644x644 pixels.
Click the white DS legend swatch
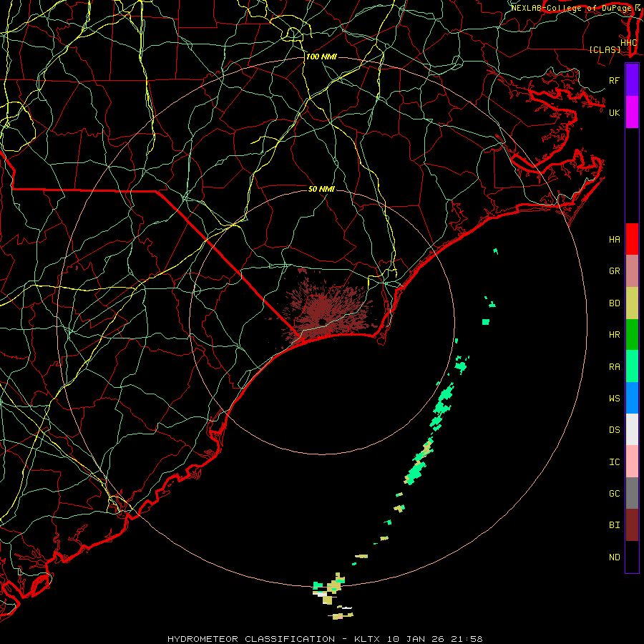(x=632, y=429)
